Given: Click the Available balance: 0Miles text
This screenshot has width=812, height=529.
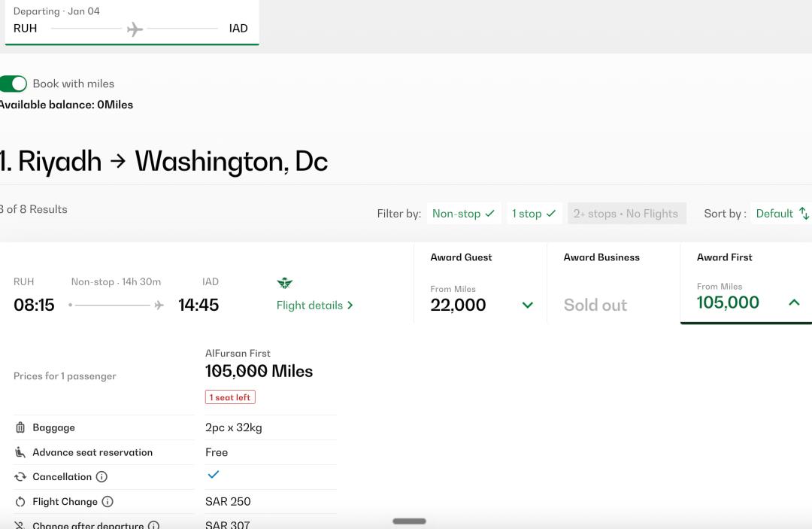Looking at the screenshot, I should (66, 105).
